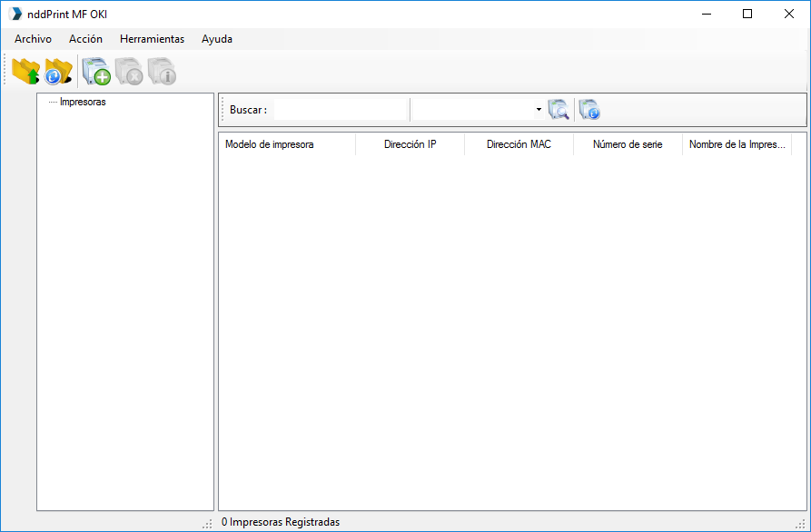Image resolution: width=811 pixels, height=532 pixels.
Task: Sort by Modelo de impresora column
Action: [x=287, y=144]
